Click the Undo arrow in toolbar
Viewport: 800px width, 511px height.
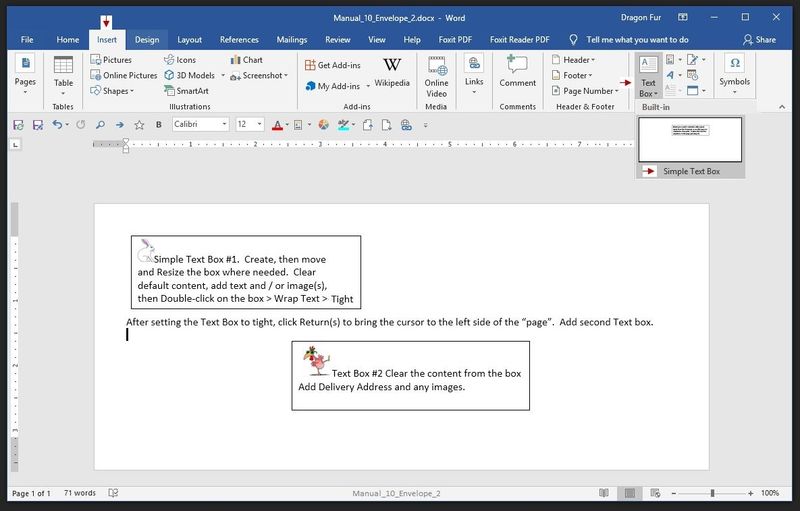point(57,125)
